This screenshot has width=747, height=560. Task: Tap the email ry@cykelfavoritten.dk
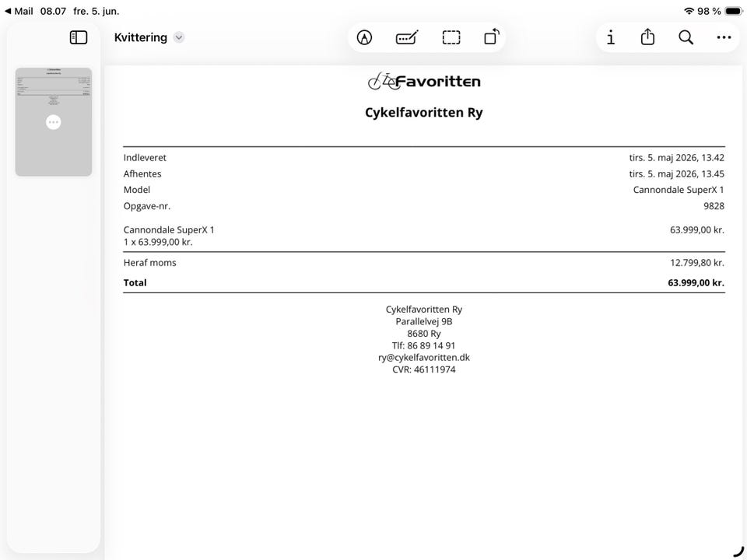pos(424,358)
